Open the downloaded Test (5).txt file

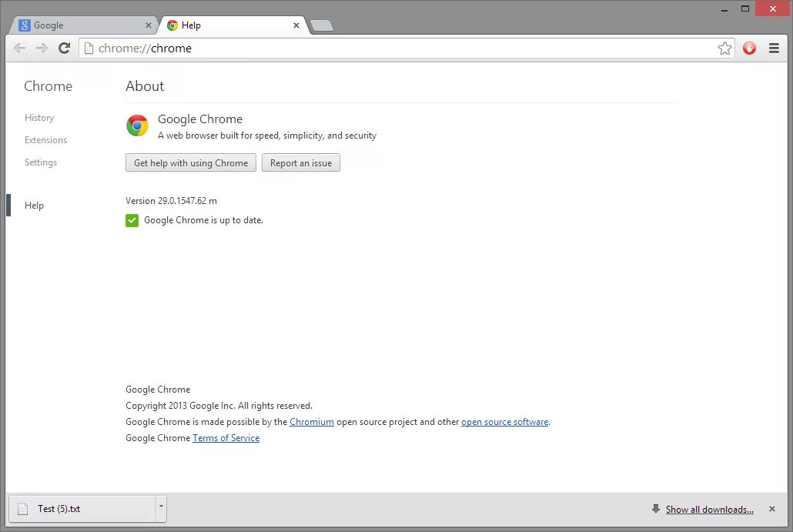[82, 509]
